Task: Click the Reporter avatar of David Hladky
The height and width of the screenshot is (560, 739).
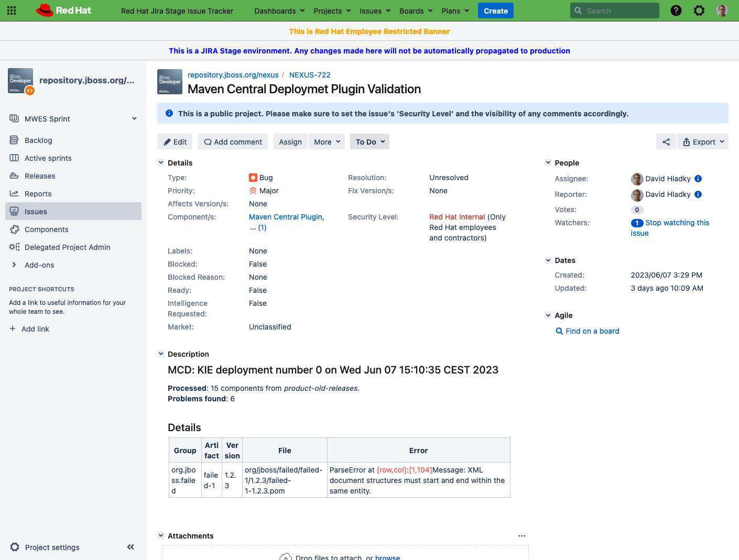Action: (x=637, y=195)
